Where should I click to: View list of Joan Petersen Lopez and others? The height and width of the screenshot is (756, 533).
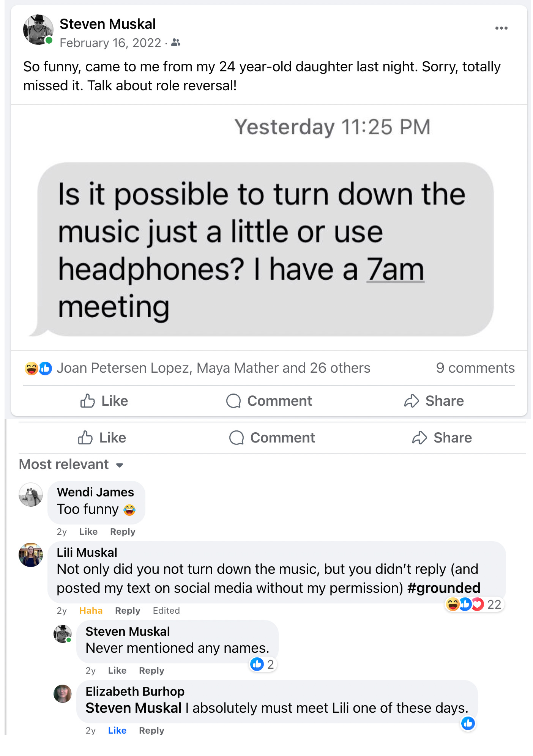(x=213, y=368)
